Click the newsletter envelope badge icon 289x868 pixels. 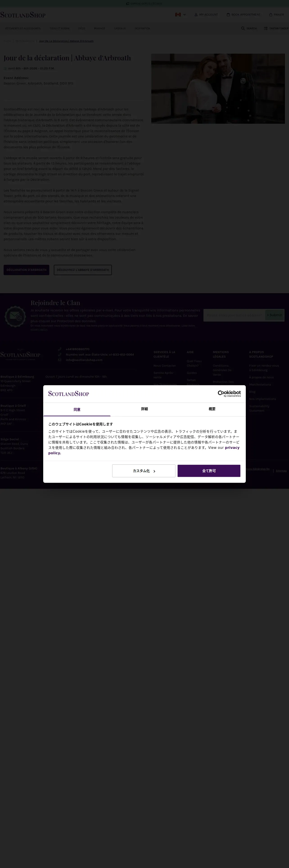point(15,316)
